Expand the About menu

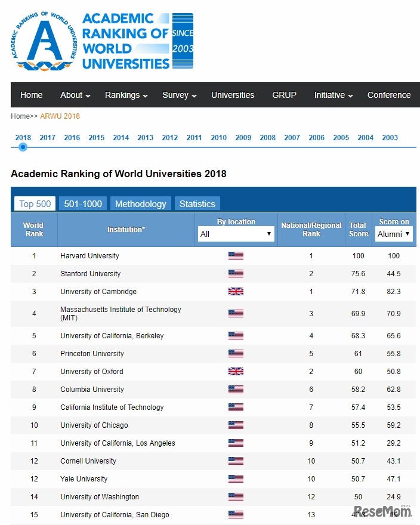(x=75, y=95)
